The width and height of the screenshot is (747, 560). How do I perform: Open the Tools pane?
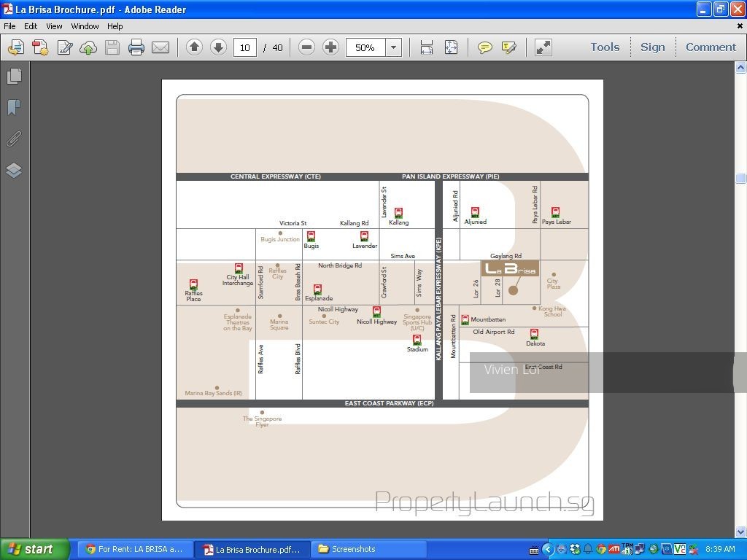pyautogui.click(x=605, y=47)
